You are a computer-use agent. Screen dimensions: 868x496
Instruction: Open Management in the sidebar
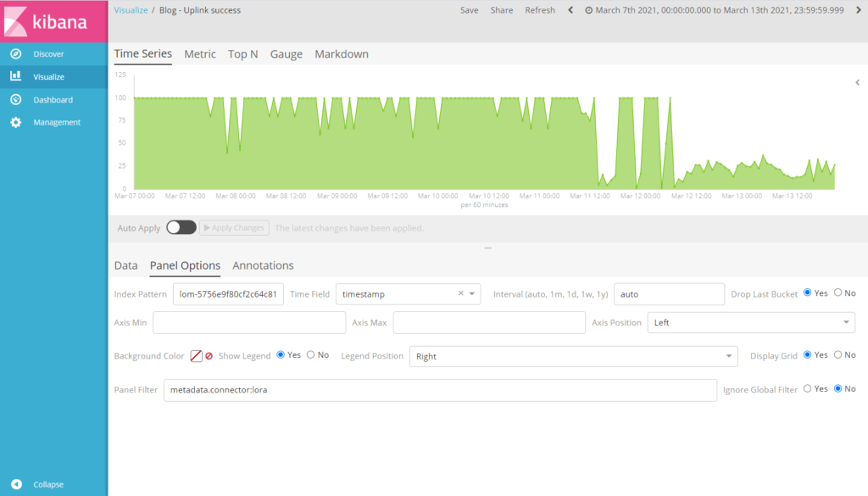coord(57,122)
